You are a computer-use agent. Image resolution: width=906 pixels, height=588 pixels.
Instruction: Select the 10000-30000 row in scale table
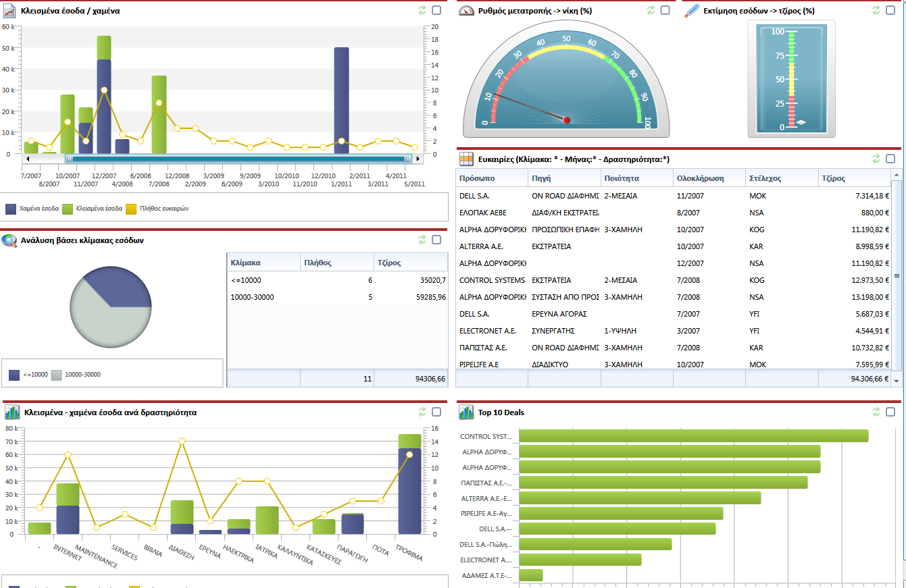[x=337, y=297]
